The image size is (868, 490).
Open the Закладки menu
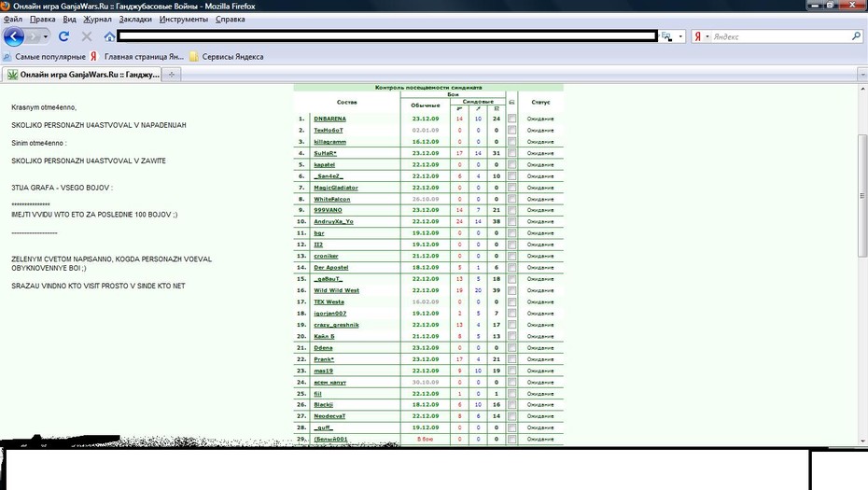pyautogui.click(x=135, y=20)
